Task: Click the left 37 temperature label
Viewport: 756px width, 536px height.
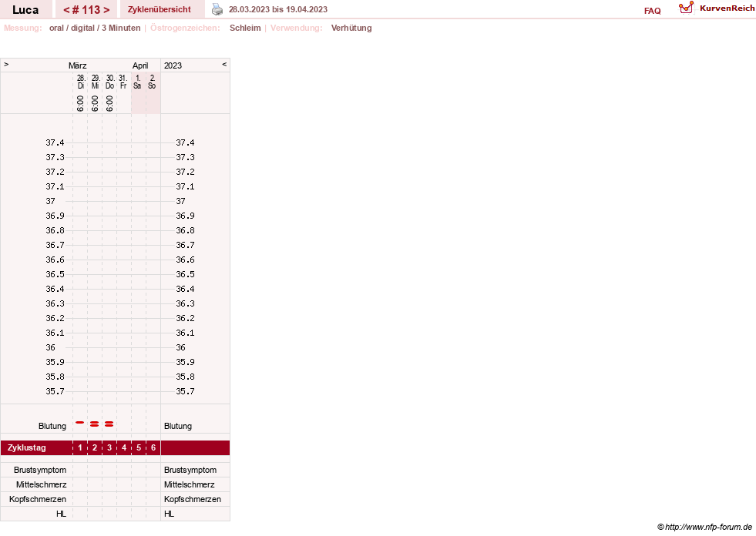Action: pyautogui.click(x=51, y=201)
